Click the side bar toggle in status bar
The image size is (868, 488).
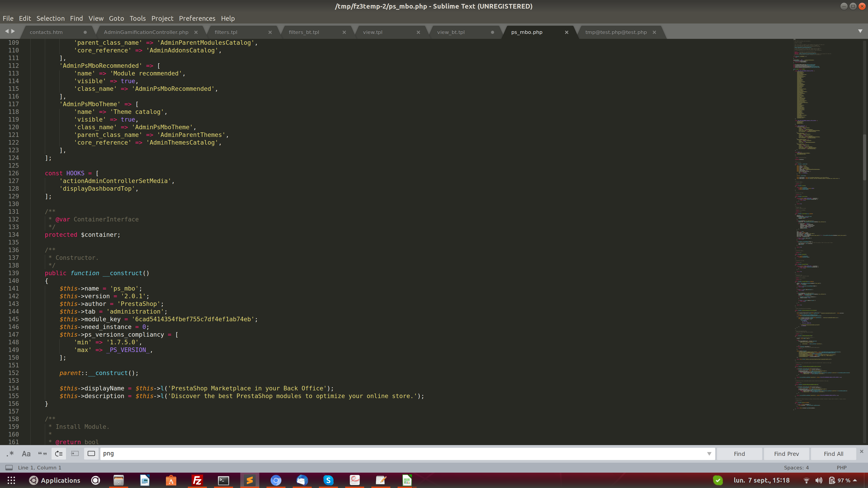pyautogui.click(x=9, y=467)
